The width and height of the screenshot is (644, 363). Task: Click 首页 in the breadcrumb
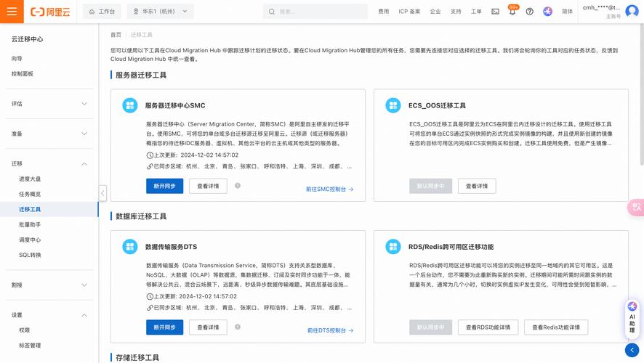click(116, 35)
